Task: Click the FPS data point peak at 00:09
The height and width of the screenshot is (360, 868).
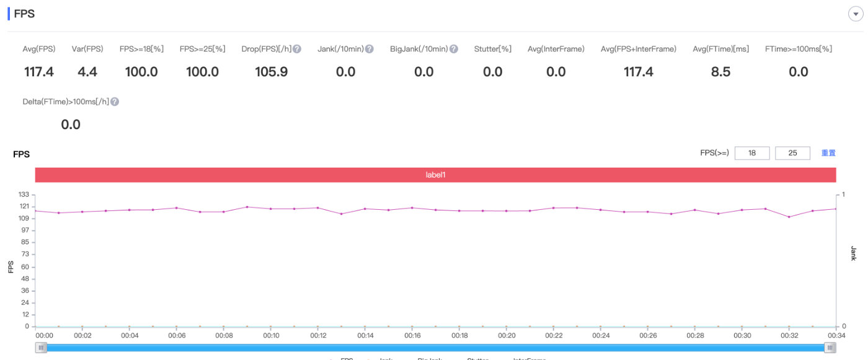Action: pos(247,207)
